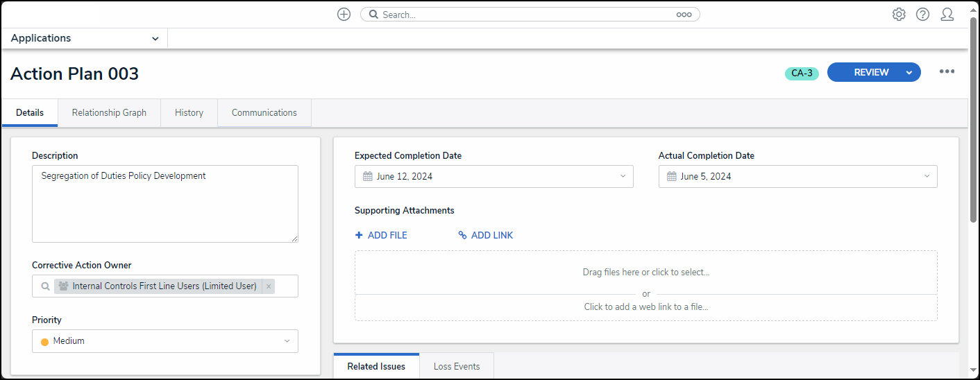Open the settings gear icon
This screenshot has width=980, height=380.
(899, 15)
